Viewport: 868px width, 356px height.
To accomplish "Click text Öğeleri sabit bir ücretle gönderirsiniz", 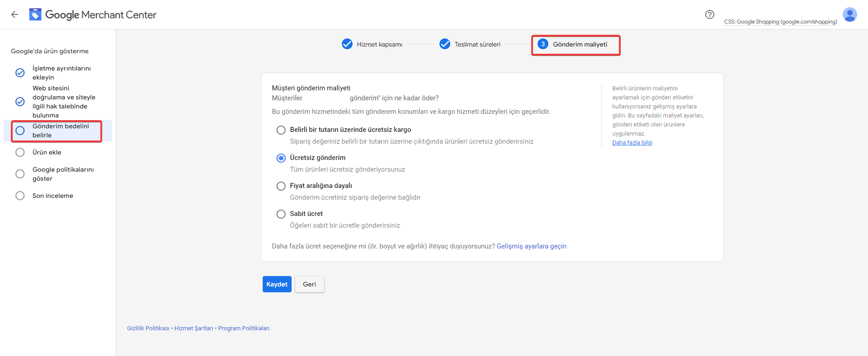I will 345,225.
